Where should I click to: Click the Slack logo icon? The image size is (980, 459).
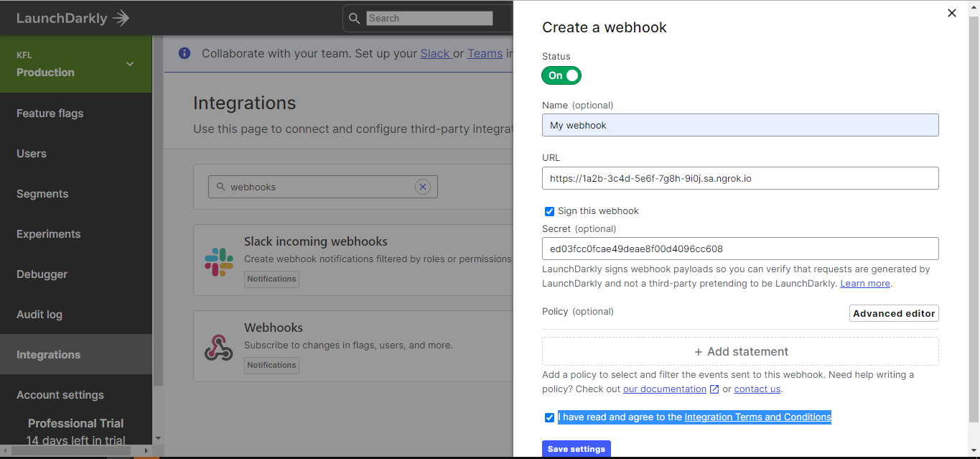(219, 262)
